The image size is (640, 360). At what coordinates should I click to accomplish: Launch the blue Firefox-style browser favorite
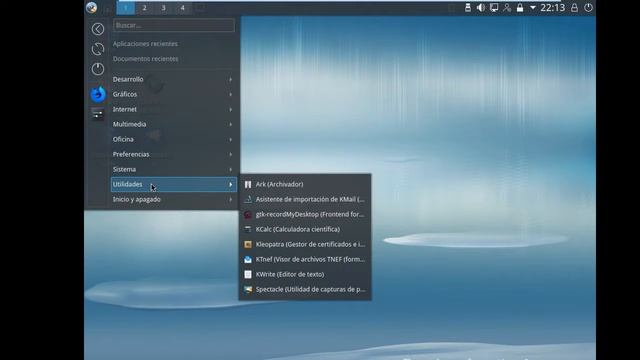[98, 94]
